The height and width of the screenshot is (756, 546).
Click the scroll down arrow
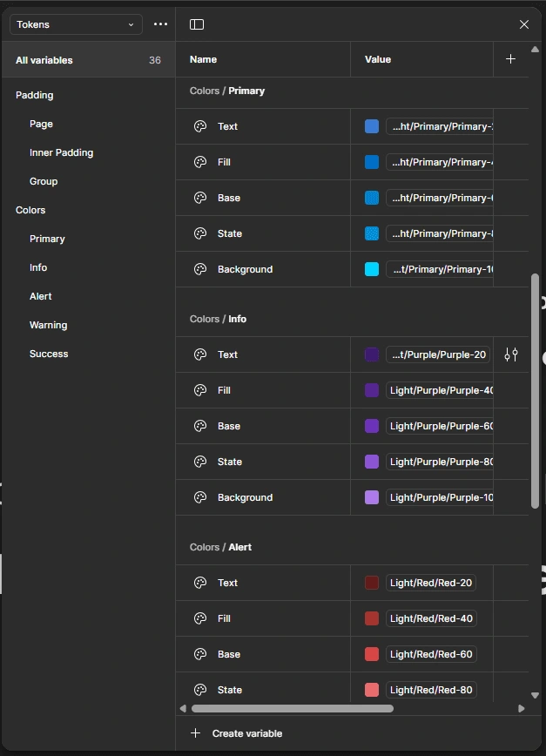point(535,695)
